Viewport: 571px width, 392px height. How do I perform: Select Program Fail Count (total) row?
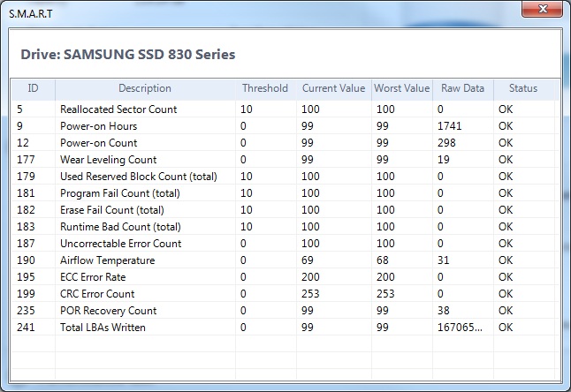tap(285, 193)
